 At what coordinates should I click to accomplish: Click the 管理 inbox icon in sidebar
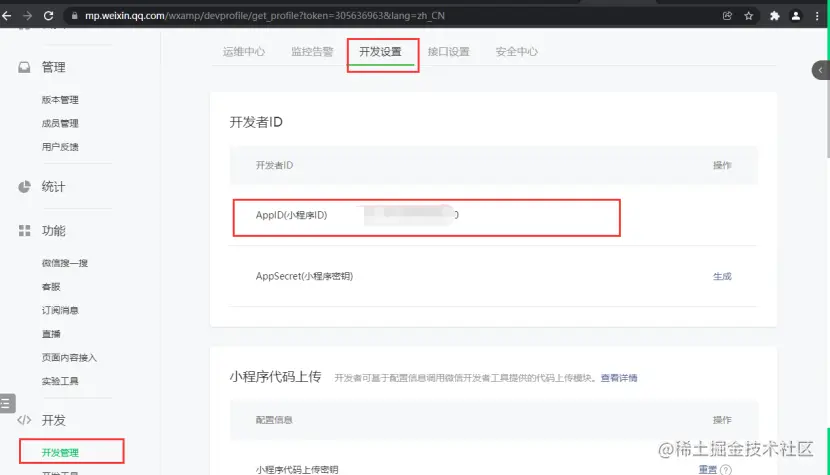tap(24, 67)
